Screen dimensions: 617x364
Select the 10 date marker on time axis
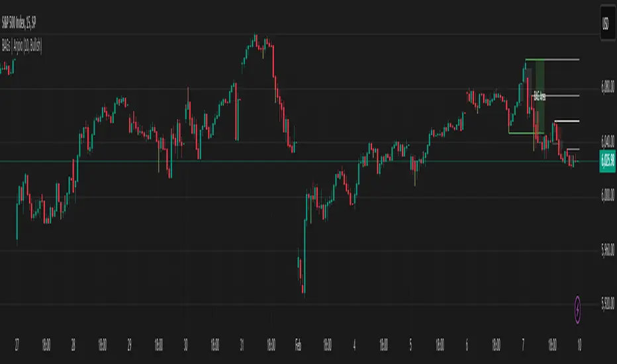tap(580, 345)
